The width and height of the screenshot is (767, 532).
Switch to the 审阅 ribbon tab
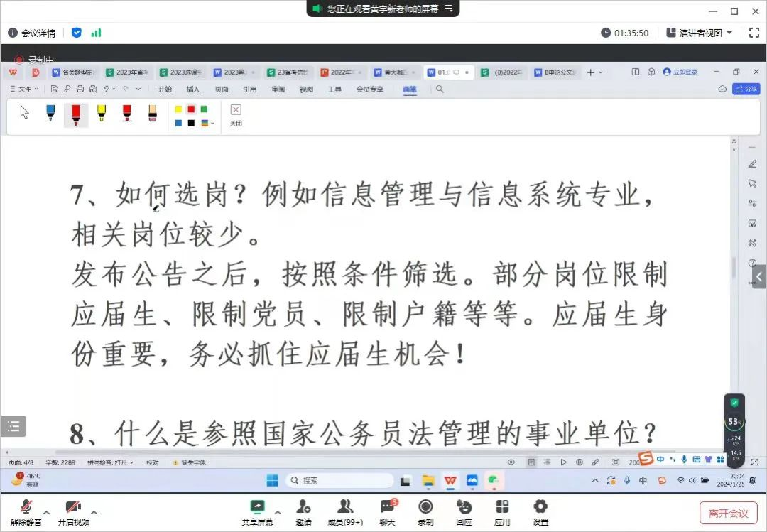(278, 89)
